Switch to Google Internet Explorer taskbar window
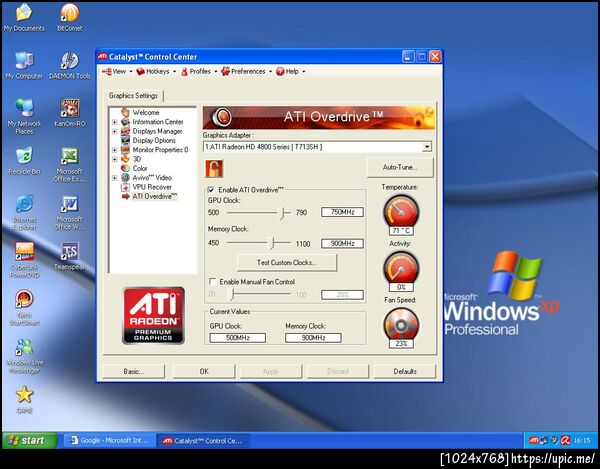 (x=110, y=441)
